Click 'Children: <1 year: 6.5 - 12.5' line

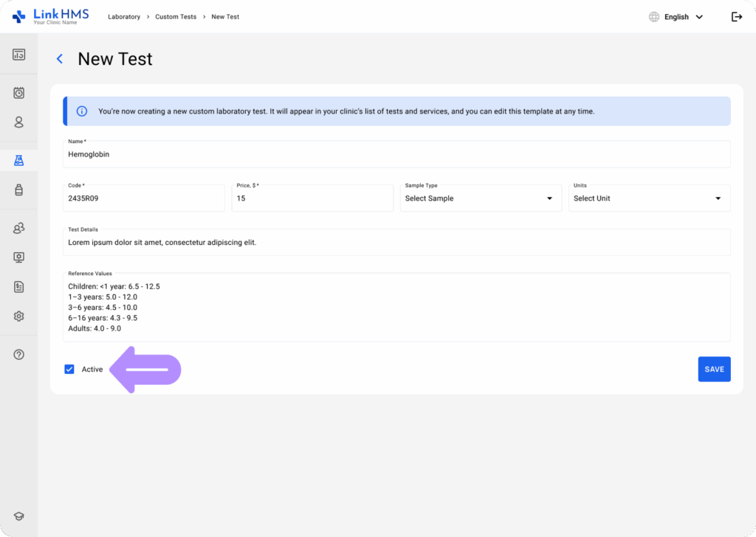coord(114,286)
